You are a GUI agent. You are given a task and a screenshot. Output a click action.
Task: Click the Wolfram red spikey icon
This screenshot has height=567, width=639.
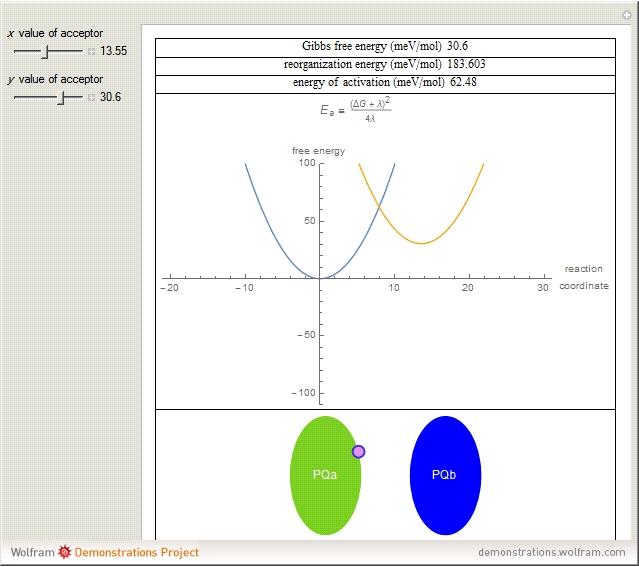coord(64,552)
